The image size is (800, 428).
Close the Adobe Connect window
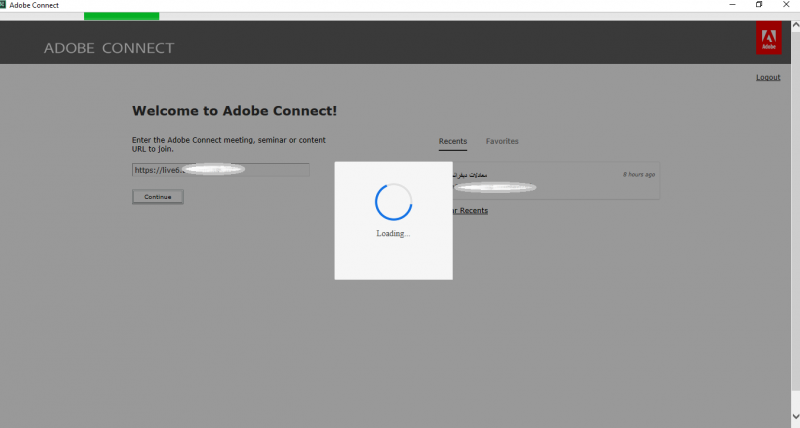tap(787, 5)
